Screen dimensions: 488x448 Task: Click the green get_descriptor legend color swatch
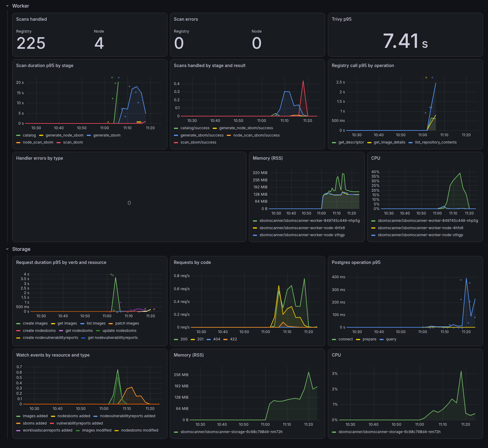pyautogui.click(x=334, y=142)
